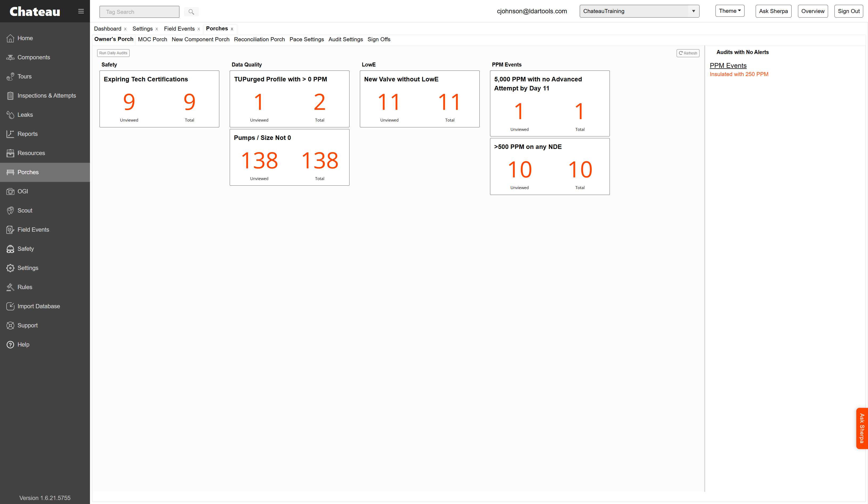Expand the Theme dropdown
This screenshot has width=868, height=504.
[x=730, y=11]
